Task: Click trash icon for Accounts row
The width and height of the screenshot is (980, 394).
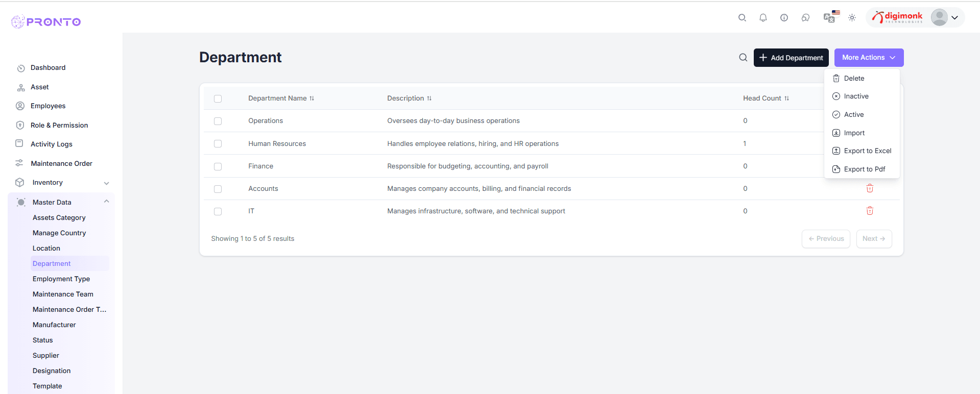Action: pos(870,188)
